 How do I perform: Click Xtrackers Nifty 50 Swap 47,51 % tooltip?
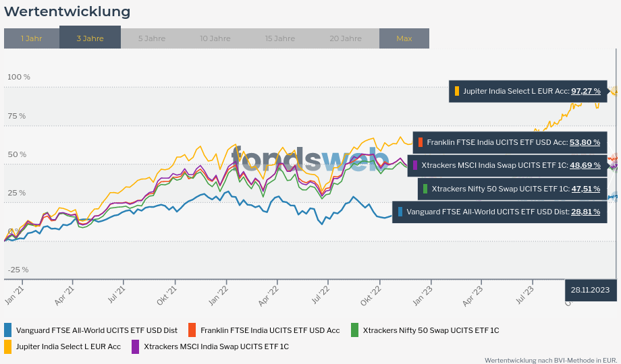pyautogui.click(x=512, y=189)
